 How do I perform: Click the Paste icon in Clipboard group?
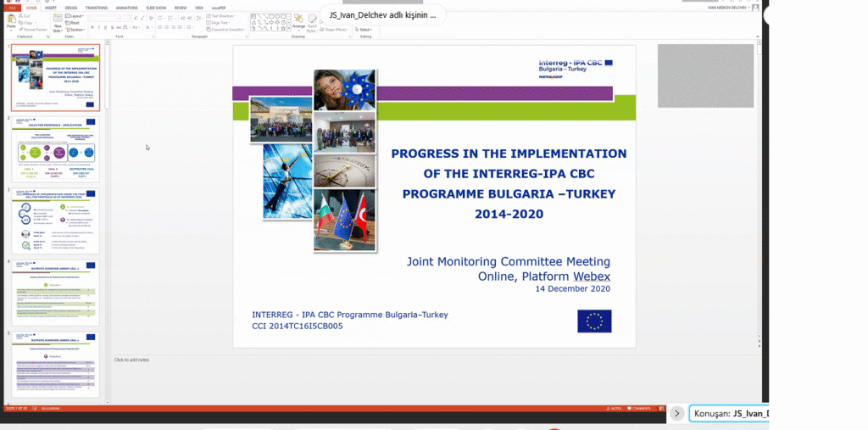coord(11,23)
